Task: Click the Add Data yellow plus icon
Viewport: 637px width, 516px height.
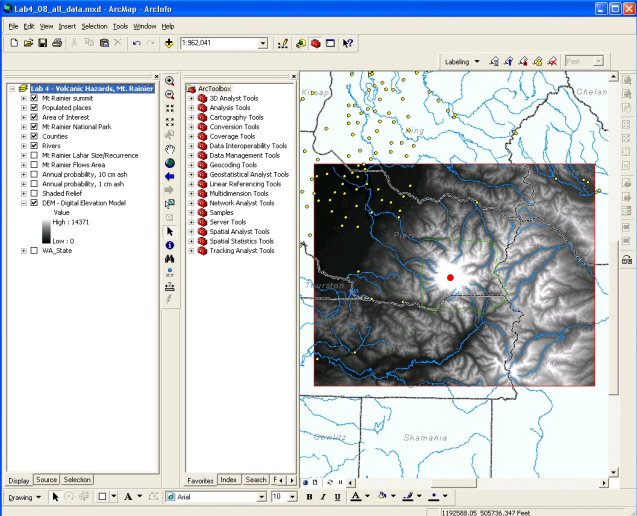Action: (169, 43)
